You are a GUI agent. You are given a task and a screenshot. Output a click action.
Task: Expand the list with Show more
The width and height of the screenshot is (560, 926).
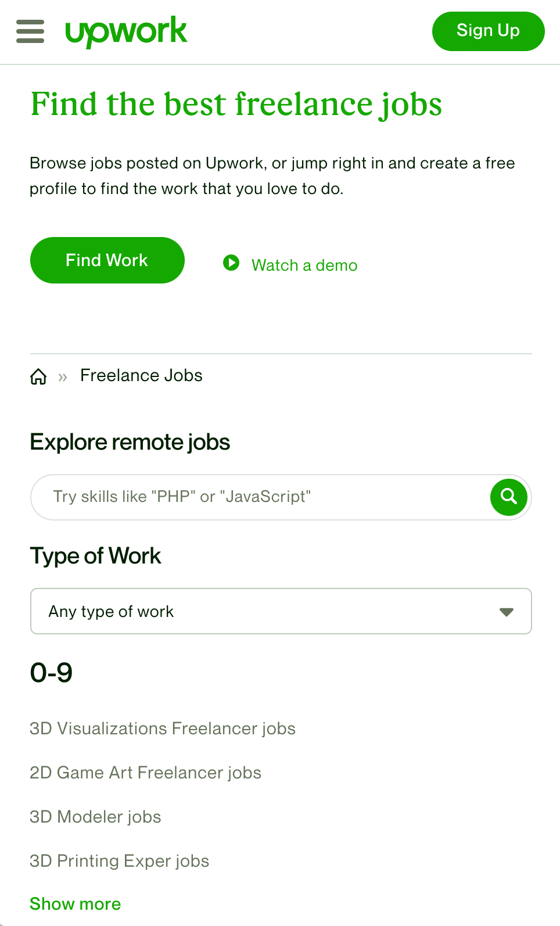point(76,904)
